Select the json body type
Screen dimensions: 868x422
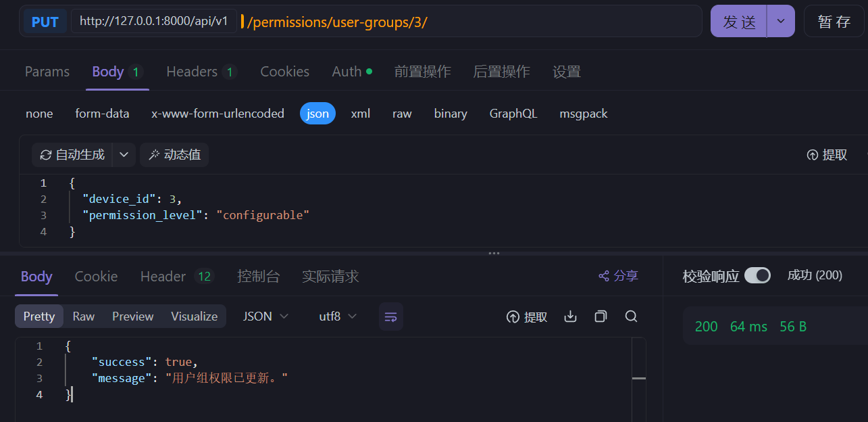tap(317, 114)
